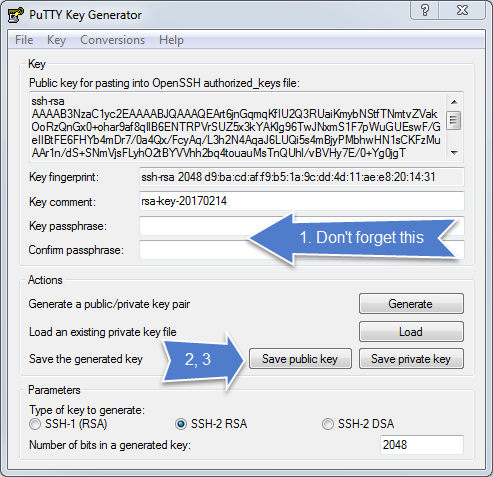
Task: Click the PuTTY Key Generator title bar icon
Action: [x=15, y=15]
